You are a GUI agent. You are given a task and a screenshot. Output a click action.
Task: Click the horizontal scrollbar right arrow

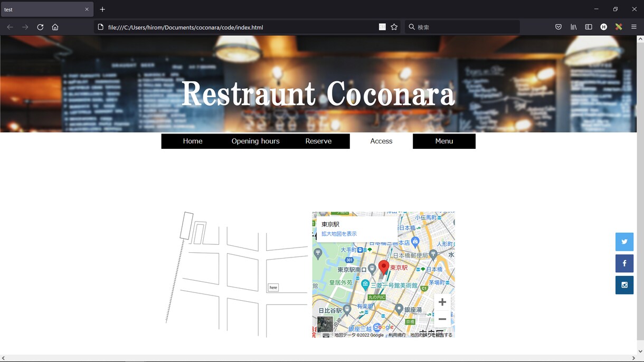click(633, 358)
